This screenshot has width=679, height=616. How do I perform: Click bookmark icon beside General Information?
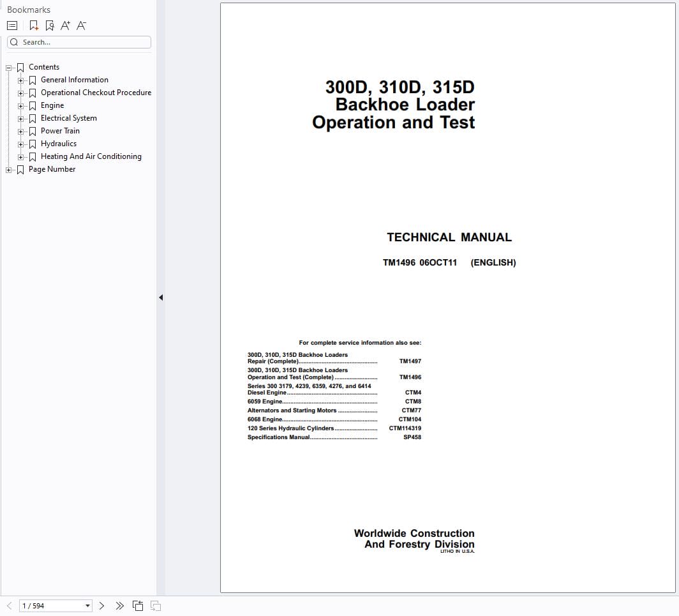coord(33,80)
